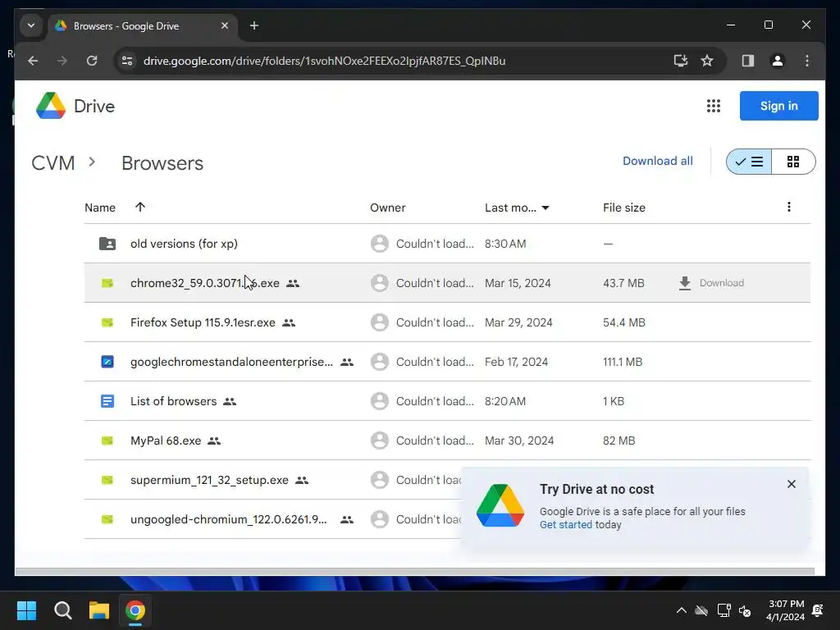Open a new browser tab
The width and height of the screenshot is (840, 630).
254,25
